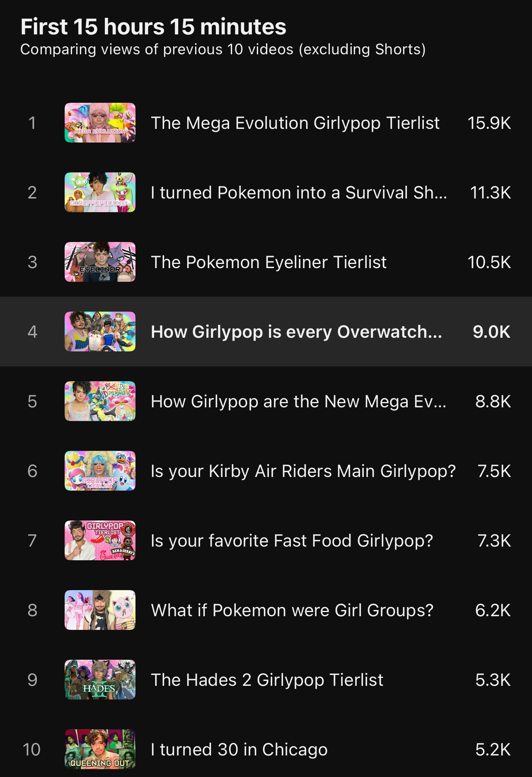
Task: Open the Hades 2 tierlist thumbnail
Action: (x=100, y=680)
